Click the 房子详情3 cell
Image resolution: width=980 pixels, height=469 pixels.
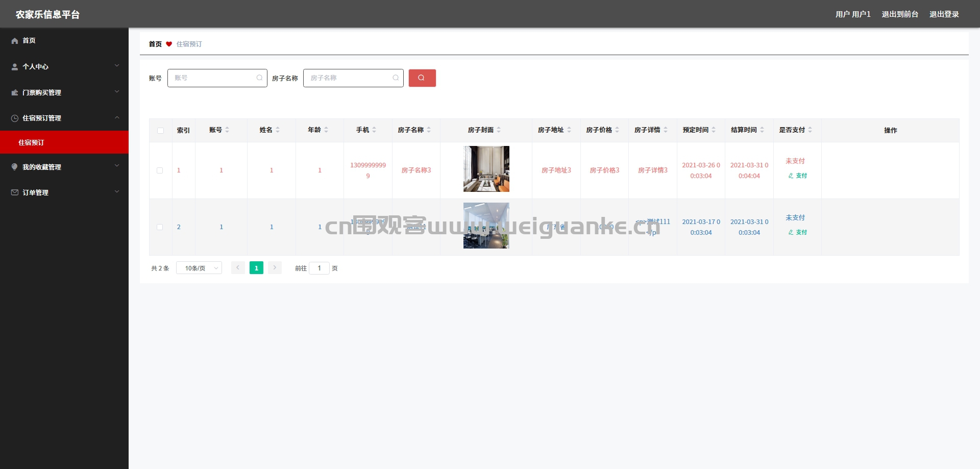(x=653, y=170)
